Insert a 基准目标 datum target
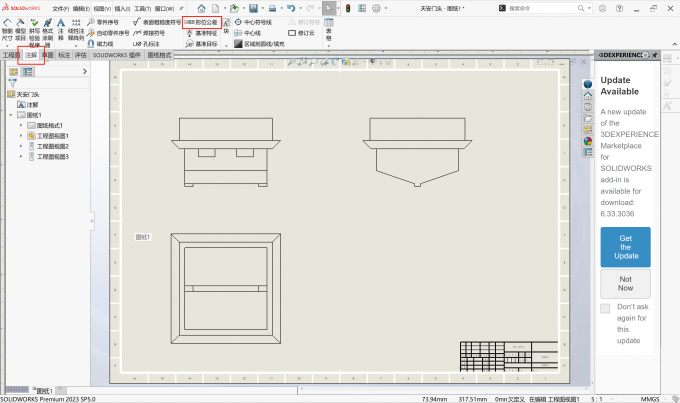680x403 pixels. (x=202, y=44)
